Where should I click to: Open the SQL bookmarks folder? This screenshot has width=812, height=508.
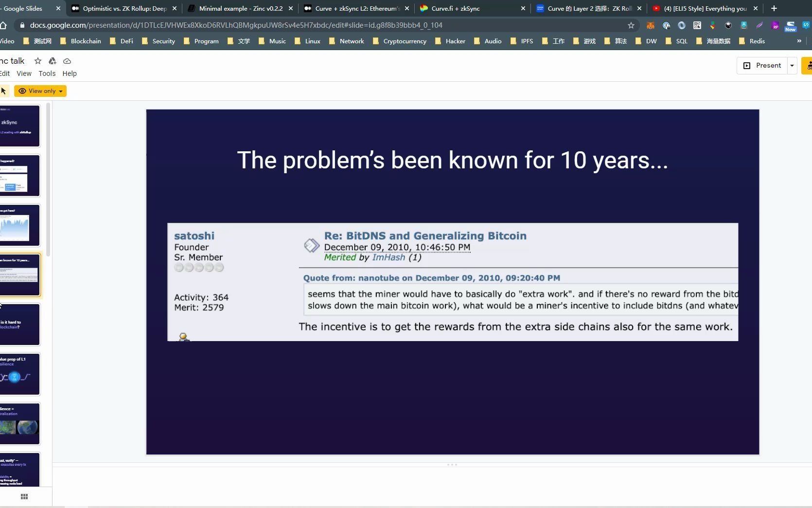676,41
